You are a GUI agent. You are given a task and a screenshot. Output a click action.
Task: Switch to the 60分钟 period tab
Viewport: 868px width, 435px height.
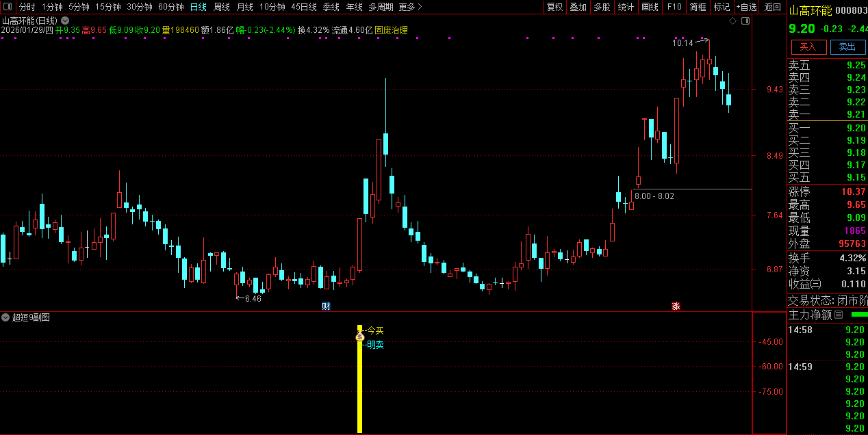click(170, 7)
